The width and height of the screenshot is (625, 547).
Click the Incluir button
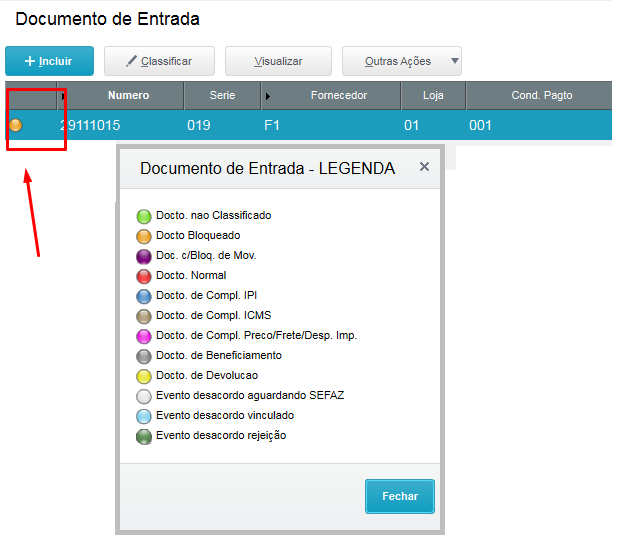(x=49, y=61)
